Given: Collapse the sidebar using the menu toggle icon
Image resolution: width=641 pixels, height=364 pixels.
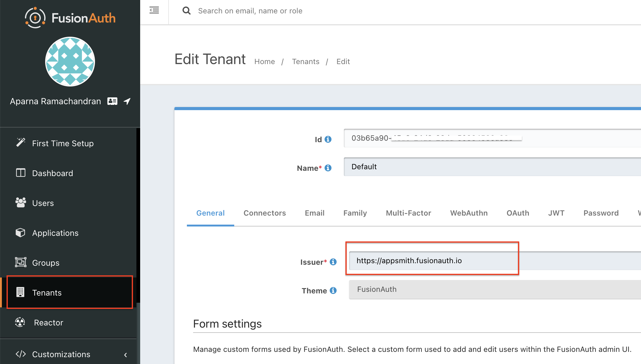Looking at the screenshot, I should [x=154, y=11].
